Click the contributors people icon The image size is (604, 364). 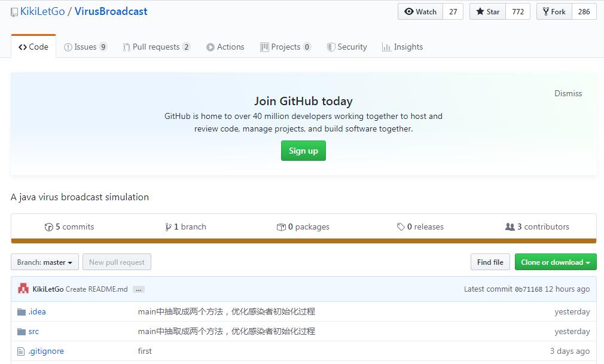click(510, 227)
